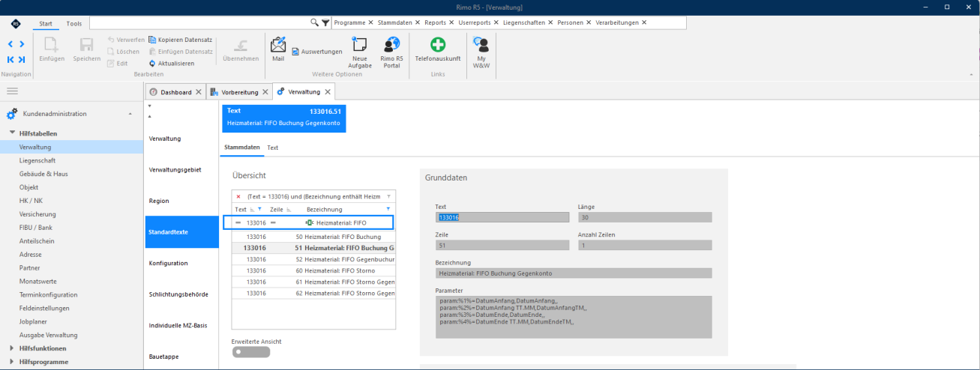Open Bauetappe section
This screenshot has height=370, width=980.
(x=182, y=357)
